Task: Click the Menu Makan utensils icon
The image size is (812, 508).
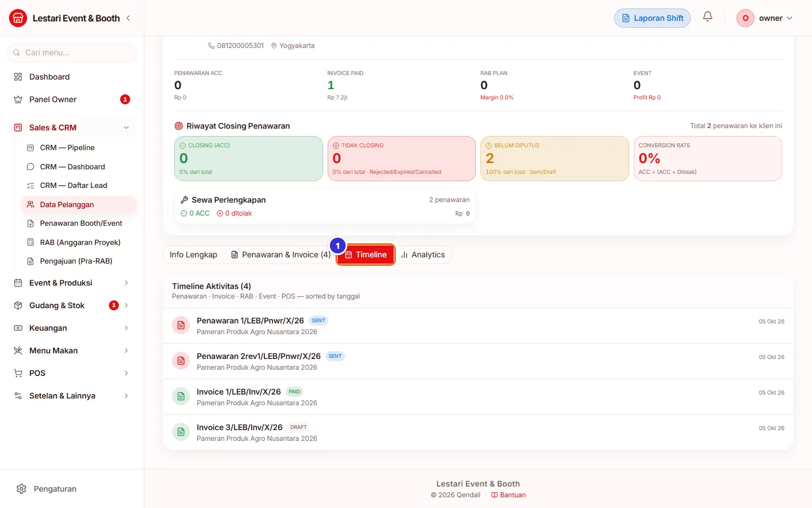Action: point(18,351)
